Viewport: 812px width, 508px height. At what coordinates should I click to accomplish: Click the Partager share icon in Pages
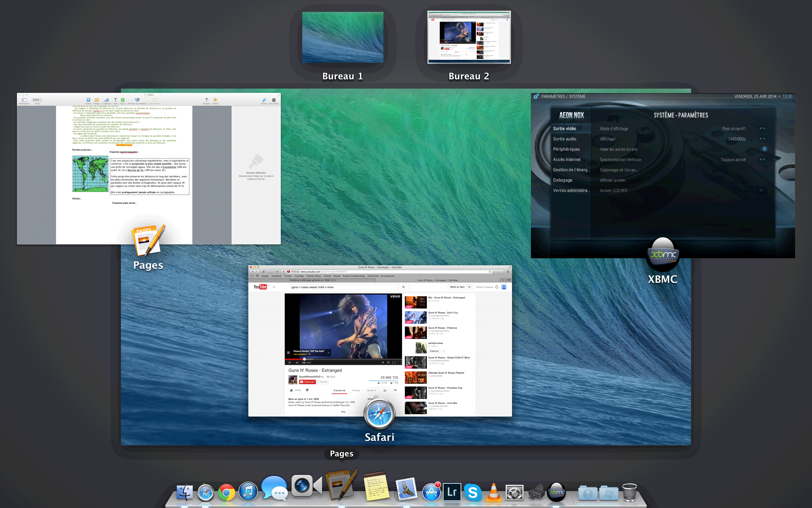206,100
